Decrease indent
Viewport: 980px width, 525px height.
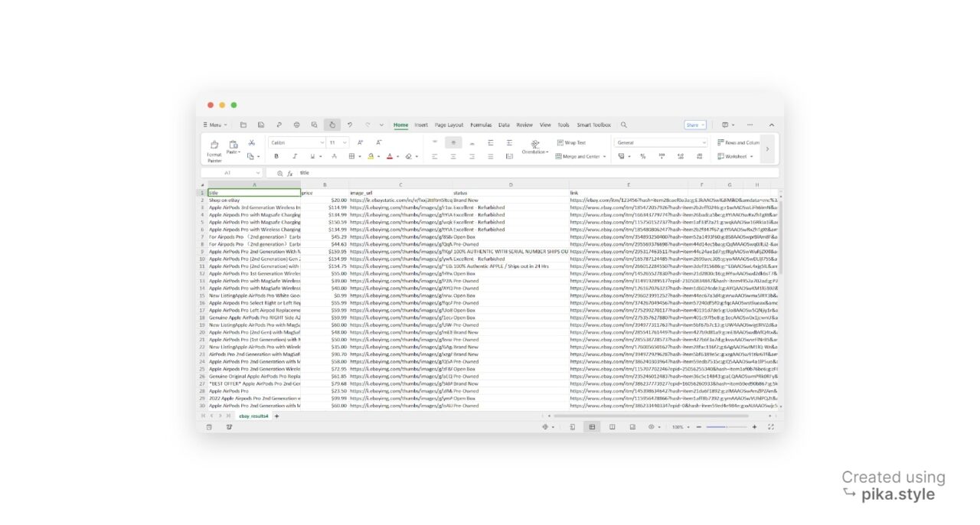[491, 143]
